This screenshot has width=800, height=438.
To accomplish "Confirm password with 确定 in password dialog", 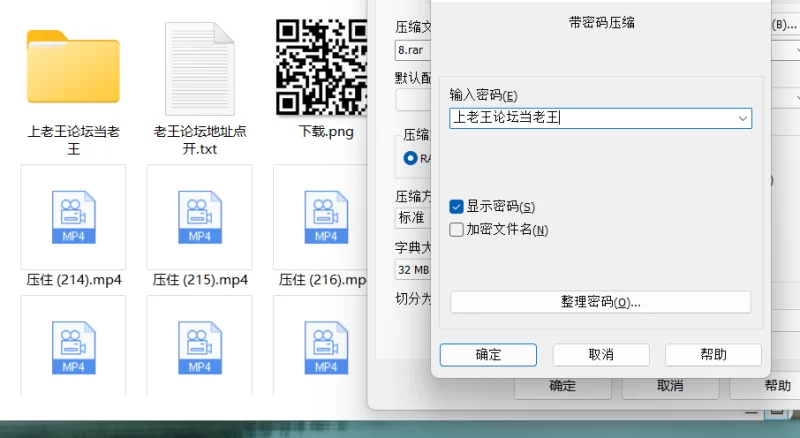I will (488, 355).
